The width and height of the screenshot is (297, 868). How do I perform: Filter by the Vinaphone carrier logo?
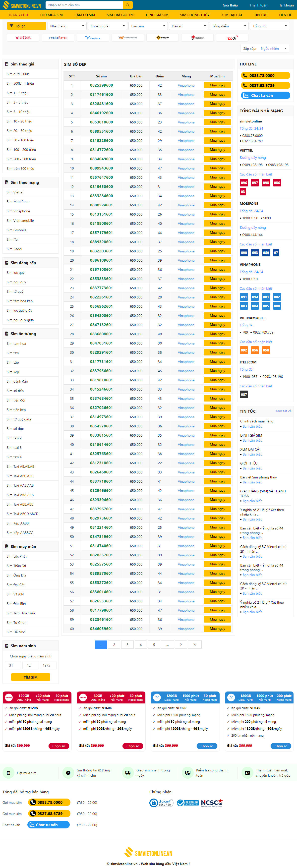click(x=93, y=37)
